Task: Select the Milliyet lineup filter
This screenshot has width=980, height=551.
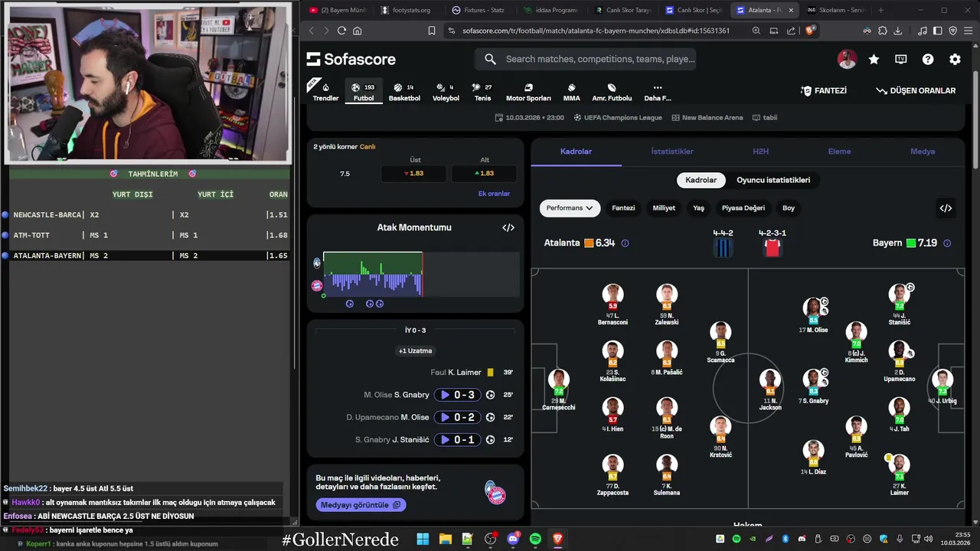Action: point(664,208)
